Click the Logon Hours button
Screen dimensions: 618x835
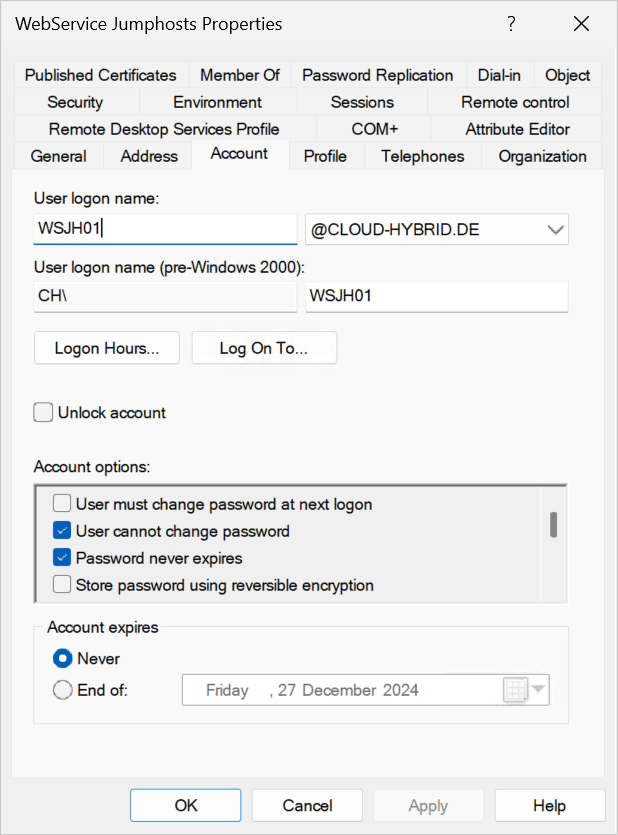pyautogui.click(x=107, y=348)
